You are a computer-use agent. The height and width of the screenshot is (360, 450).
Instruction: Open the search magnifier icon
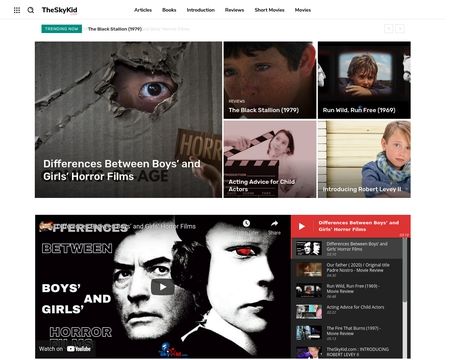[x=31, y=10]
